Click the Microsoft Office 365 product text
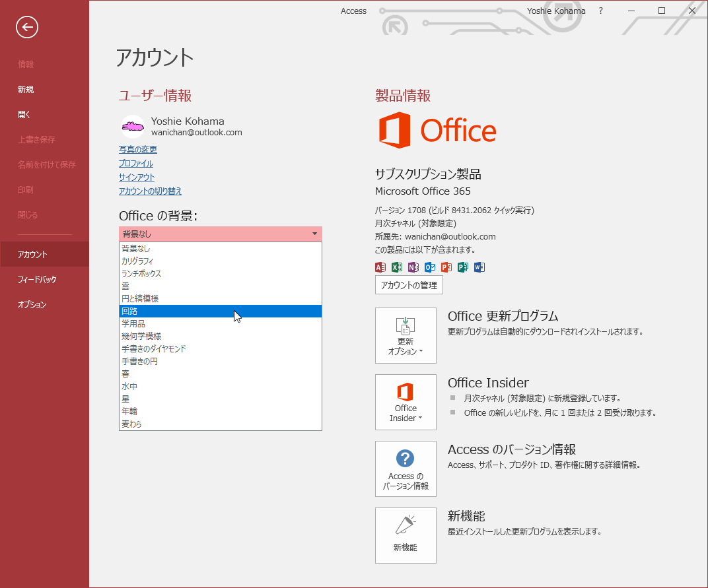708x588 pixels. click(423, 191)
